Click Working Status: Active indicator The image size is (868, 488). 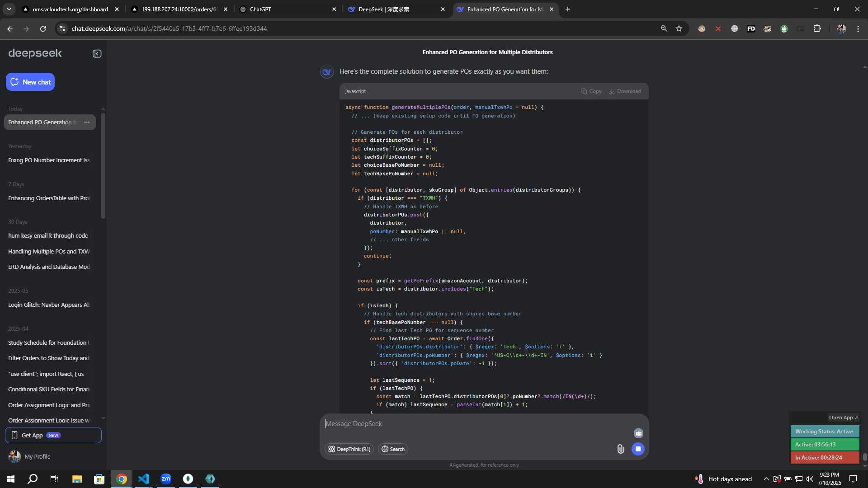(x=825, y=432)
